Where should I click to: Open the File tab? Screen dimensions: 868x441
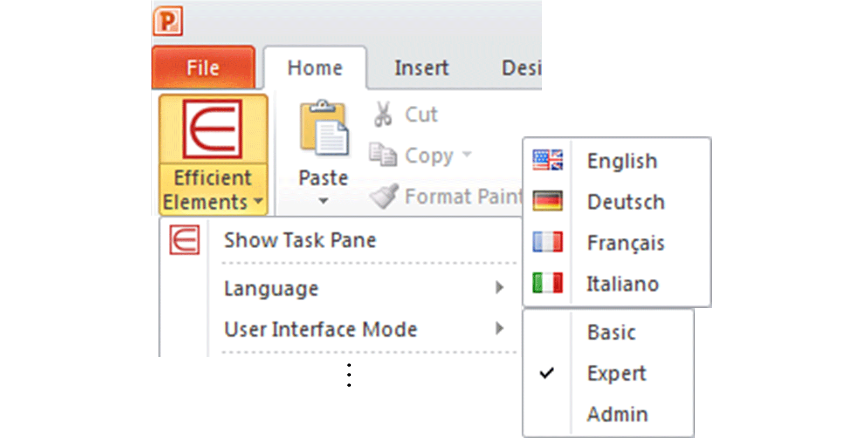(203, 68)
